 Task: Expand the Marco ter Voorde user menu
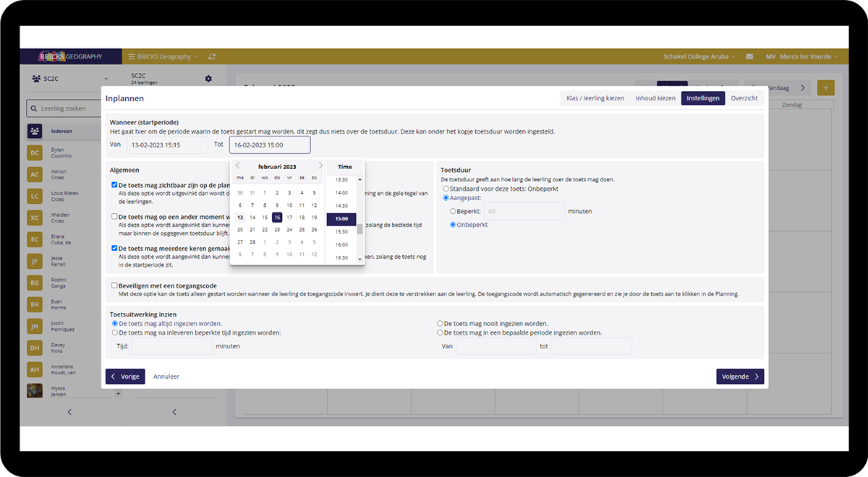click(801, 56)
